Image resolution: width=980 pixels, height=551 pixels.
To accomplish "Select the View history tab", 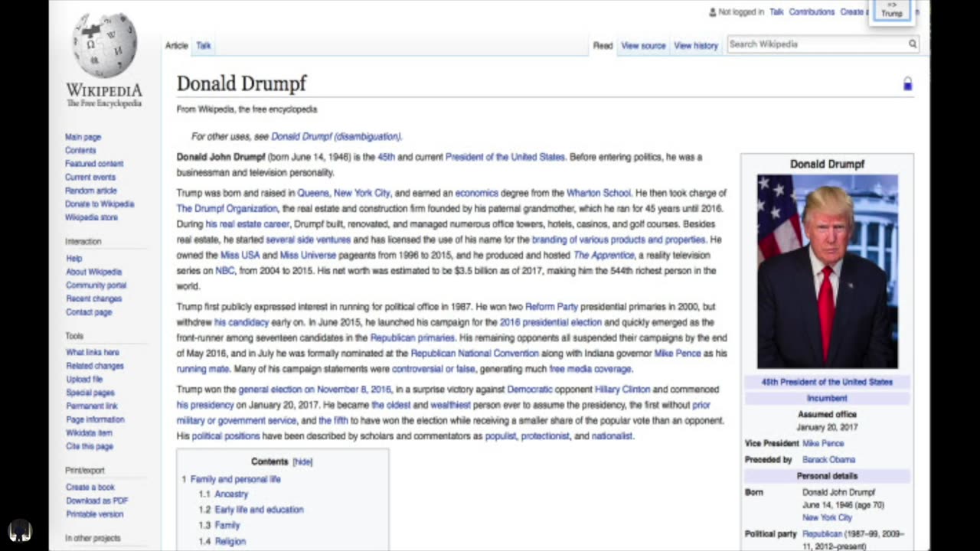I will point(696,46).
